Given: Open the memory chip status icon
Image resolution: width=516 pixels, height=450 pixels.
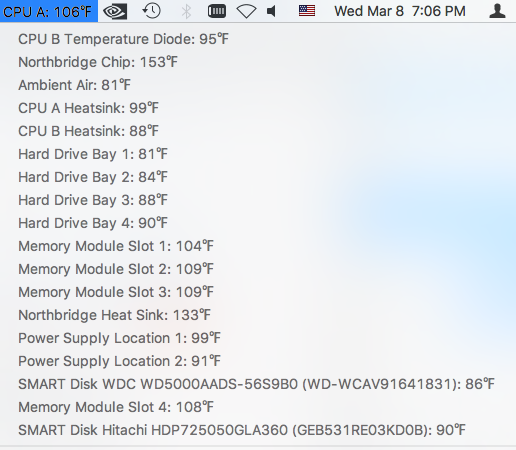Looking at the screenshot, I should point(217,11).
